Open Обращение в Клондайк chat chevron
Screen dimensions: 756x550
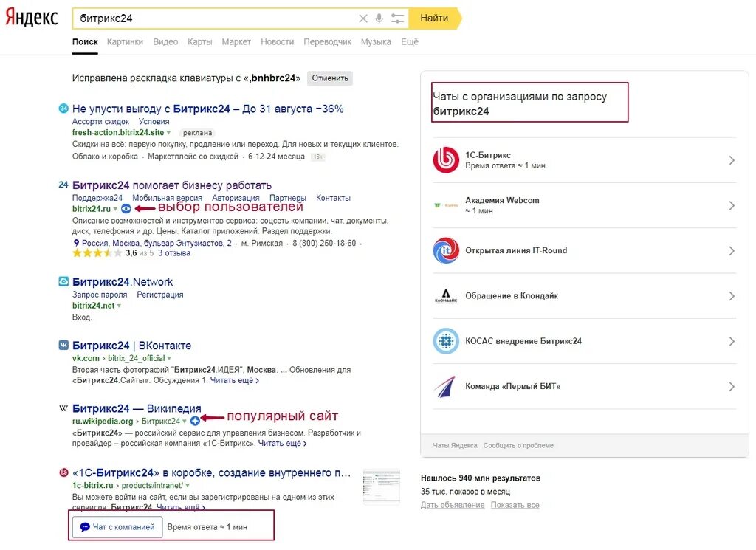pos(732,296)
